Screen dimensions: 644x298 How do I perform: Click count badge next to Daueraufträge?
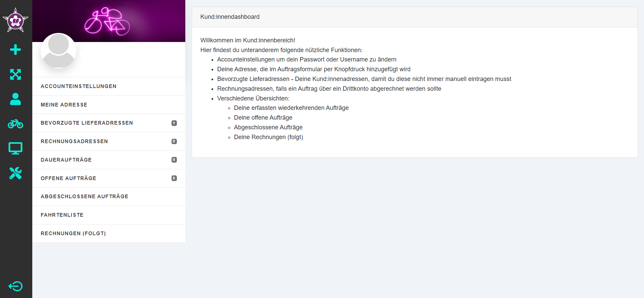click(x=174, y=160)
